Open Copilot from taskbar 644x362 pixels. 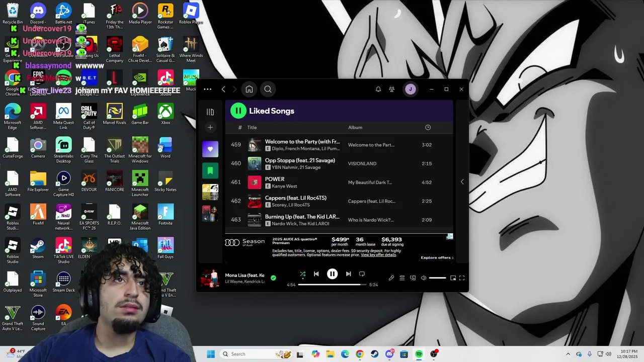pyautogui.click(x=315, y=354)
